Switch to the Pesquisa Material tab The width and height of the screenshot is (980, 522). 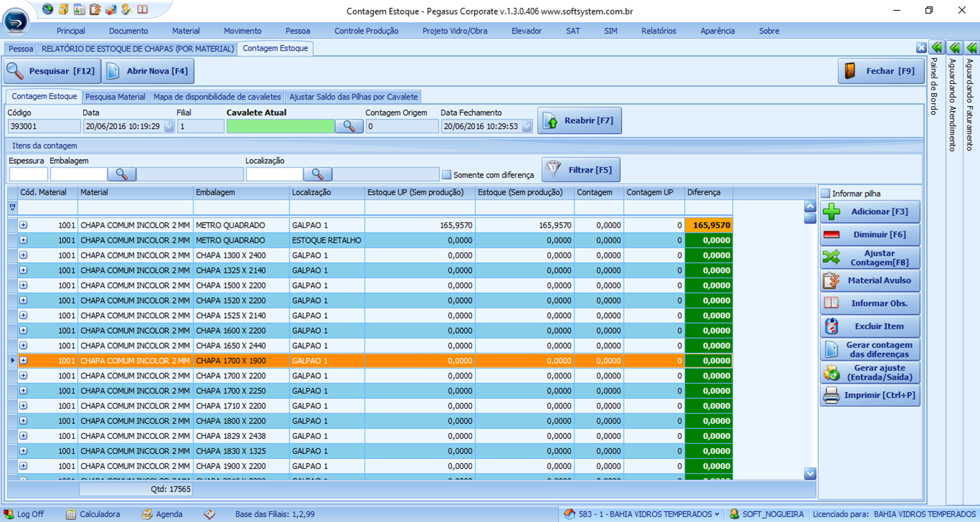115,97
